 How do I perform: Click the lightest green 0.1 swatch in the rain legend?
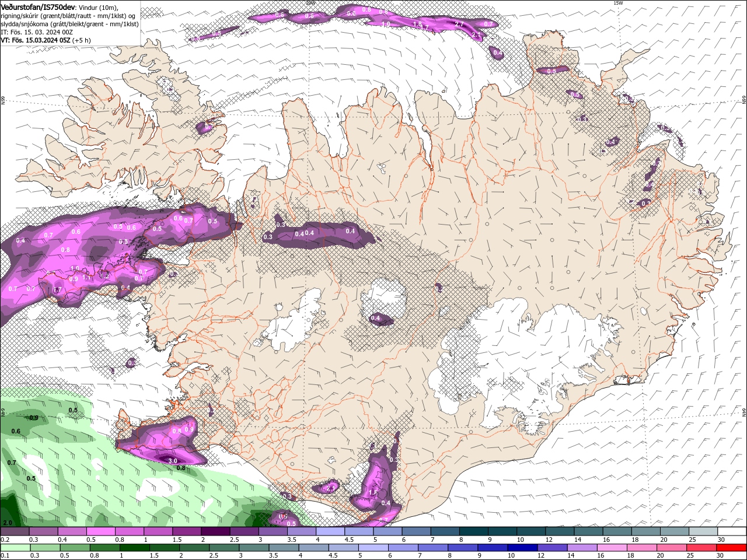(14, 548)
